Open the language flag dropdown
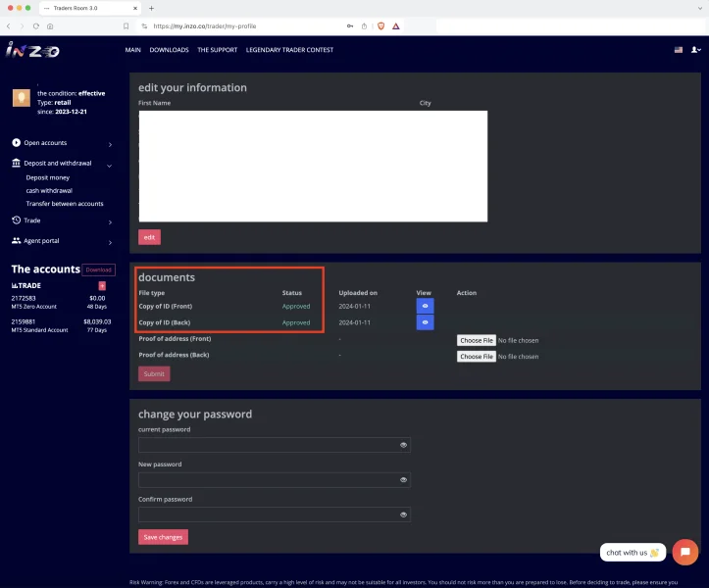709x588 pixels. [678, 49]
